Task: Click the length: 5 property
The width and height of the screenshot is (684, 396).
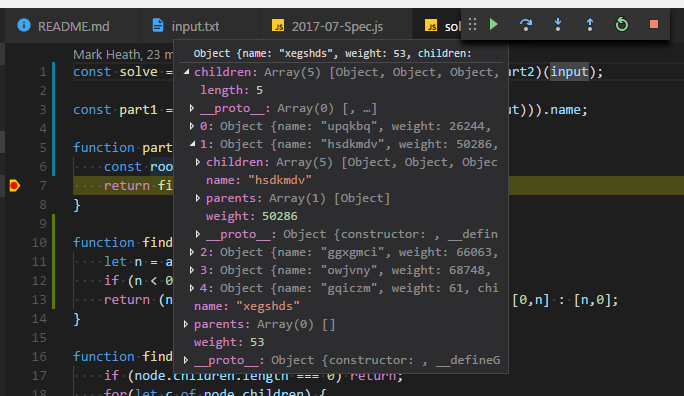Action: pos(232,90)
